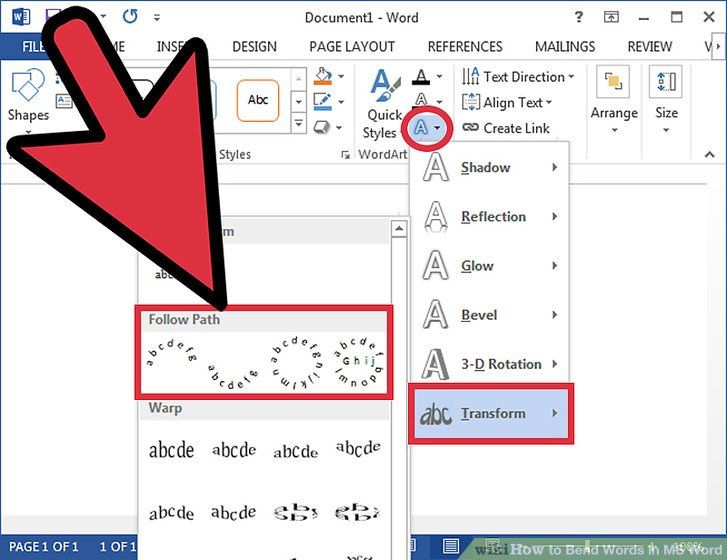Click the Text Fill letter A icon

(x=421, y=76)
